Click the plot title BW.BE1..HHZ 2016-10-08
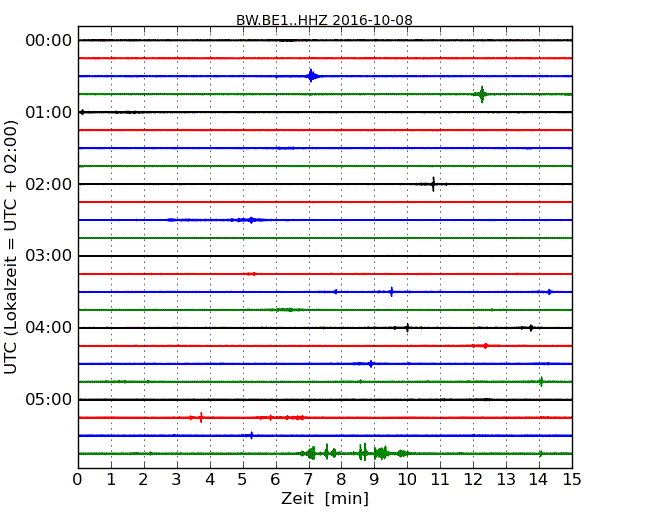Viewport: 650px width, 520px height. 324,20
